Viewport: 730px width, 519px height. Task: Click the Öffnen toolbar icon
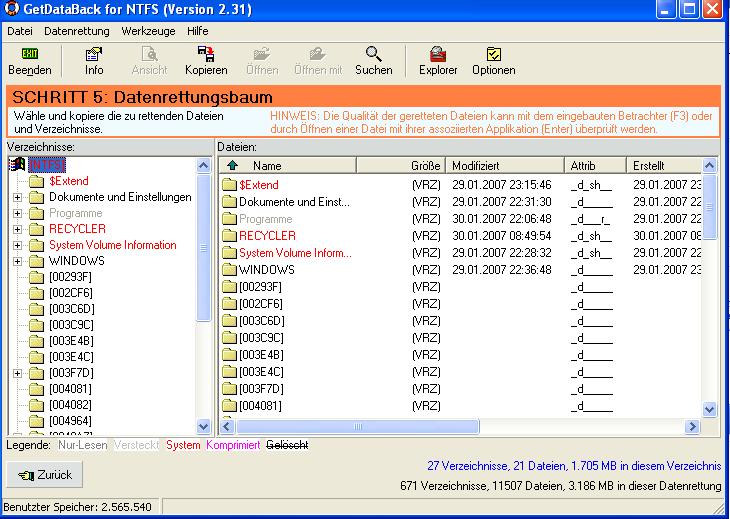[x=262, y=54]
